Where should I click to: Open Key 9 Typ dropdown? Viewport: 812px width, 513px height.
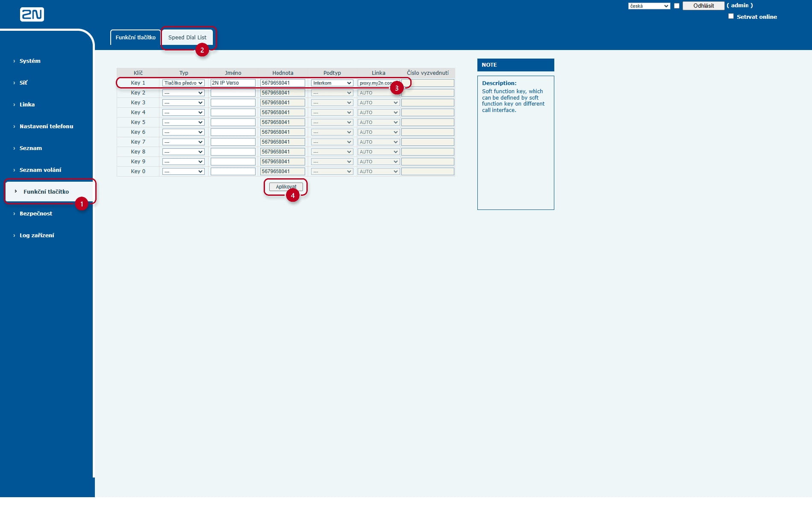coord(183,162)
